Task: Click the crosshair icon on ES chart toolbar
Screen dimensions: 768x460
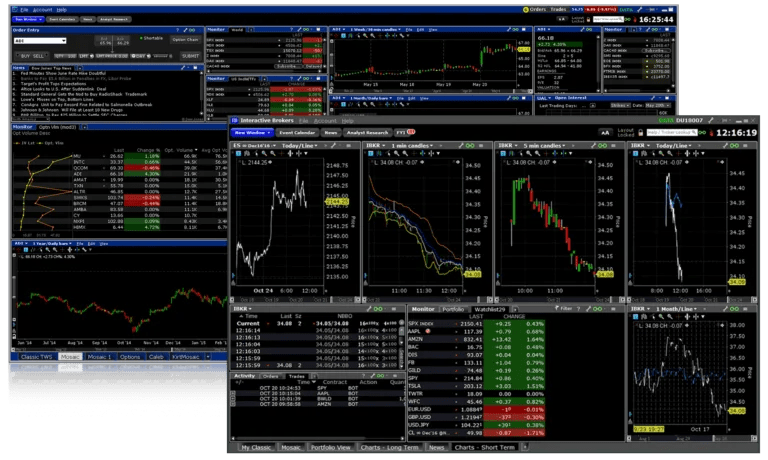Action: point(282,153)
